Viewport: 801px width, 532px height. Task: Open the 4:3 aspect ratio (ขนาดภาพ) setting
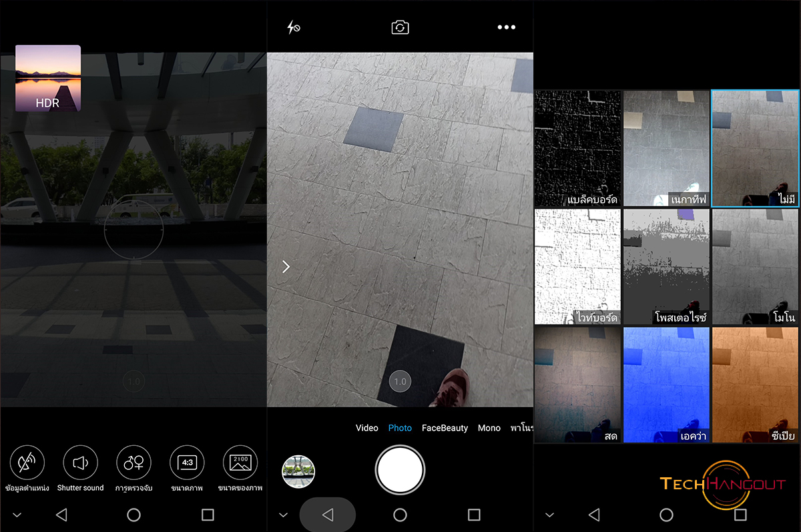point(187,463)
